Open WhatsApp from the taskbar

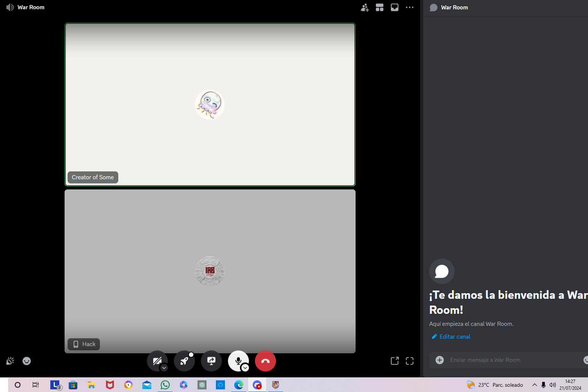point(165,385)
